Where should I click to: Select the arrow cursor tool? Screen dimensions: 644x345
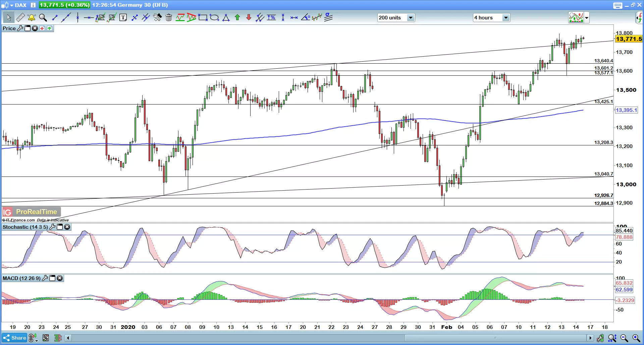pyautogui.click(x=9, y=17)
